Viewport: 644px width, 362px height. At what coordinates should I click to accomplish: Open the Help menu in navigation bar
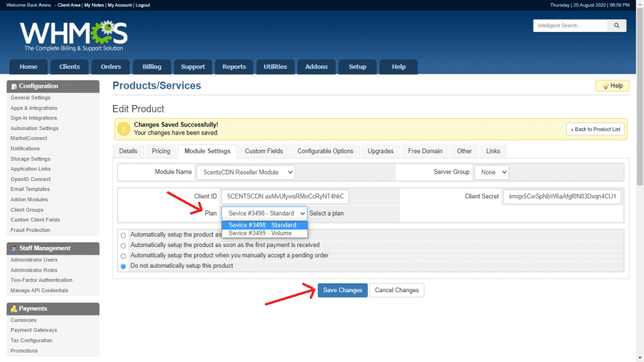[x=398, y=67]
